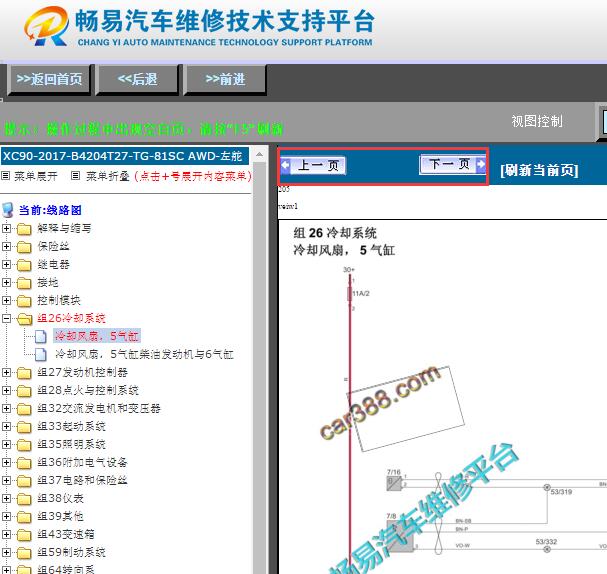Click the right arrow on 下一页 button
The image size is (607, 574).
481,164
